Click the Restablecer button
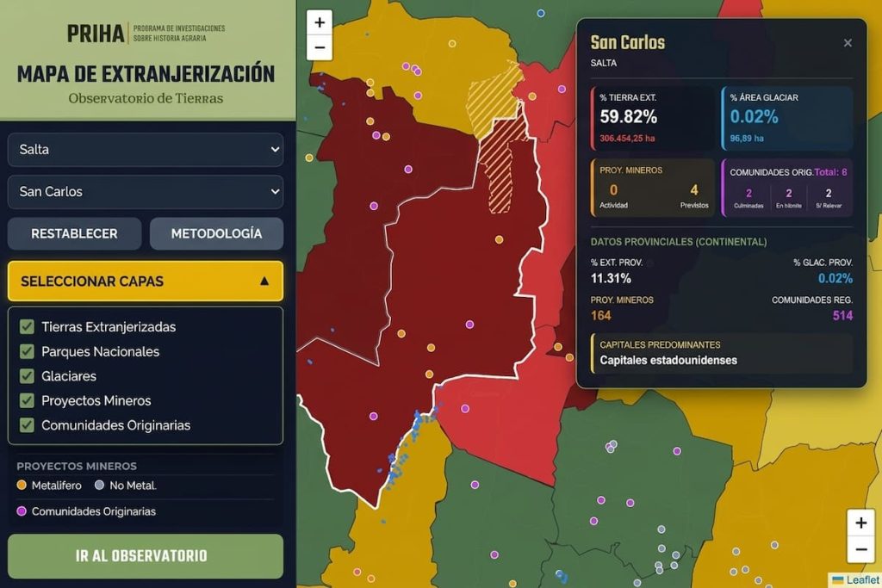 click(x=74, y=233)
